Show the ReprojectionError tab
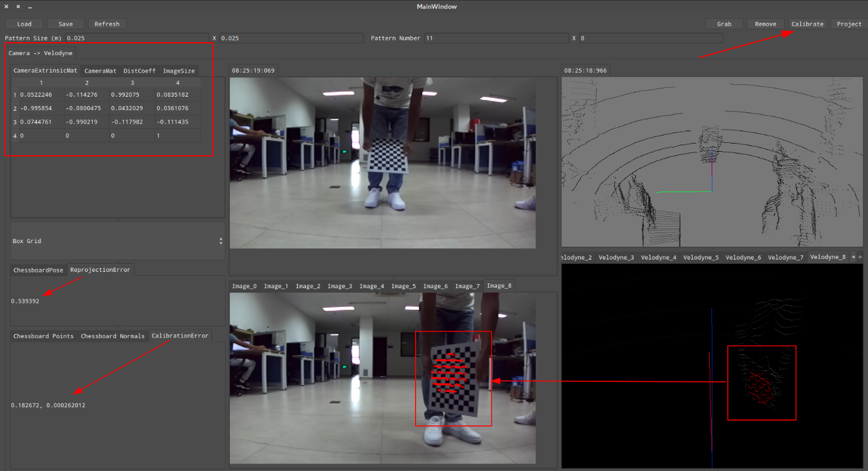 (x=100, y=269)
